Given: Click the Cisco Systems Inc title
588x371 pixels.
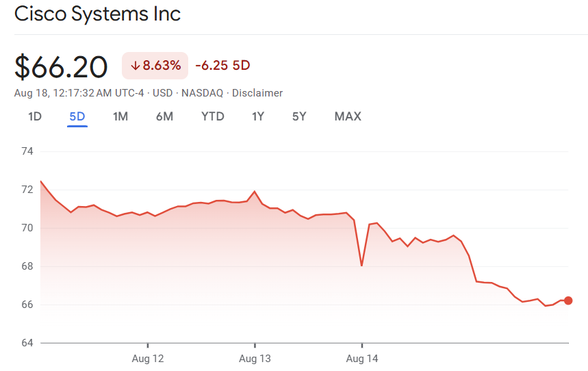Looking at the screenshot, I should click(97, 14).
